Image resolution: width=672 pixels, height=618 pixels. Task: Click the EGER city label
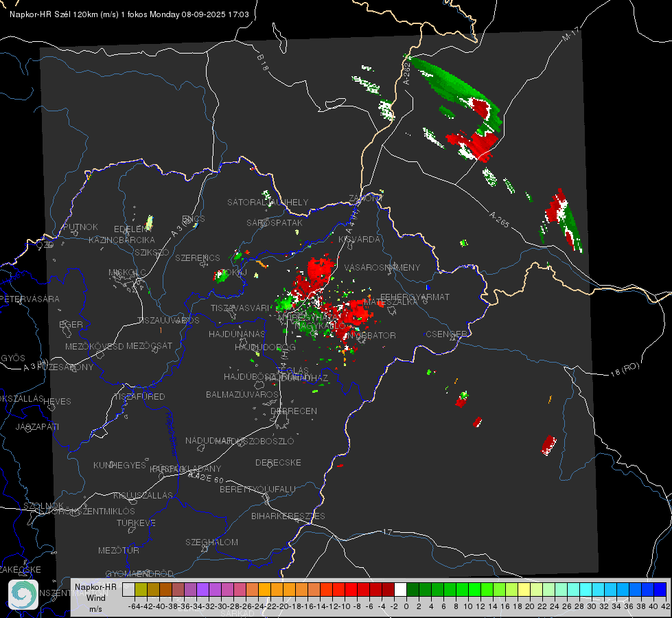point(71,325)
